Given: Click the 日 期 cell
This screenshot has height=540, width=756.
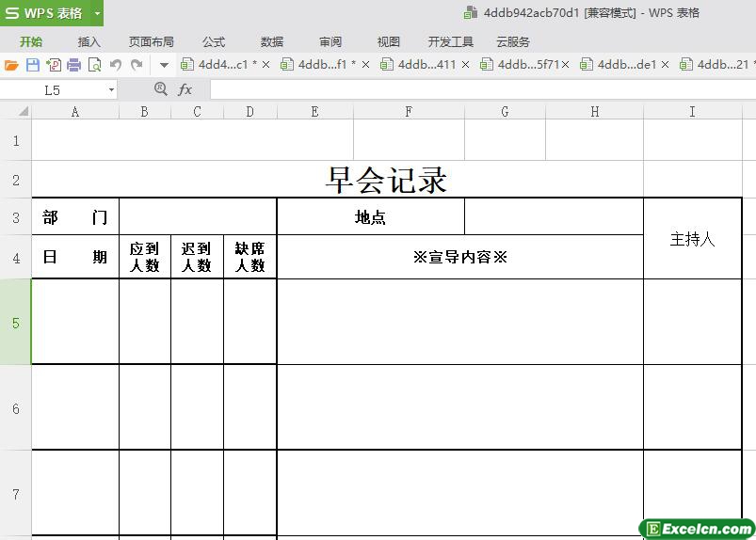Looking at the screenshot, I should point(75,257).
